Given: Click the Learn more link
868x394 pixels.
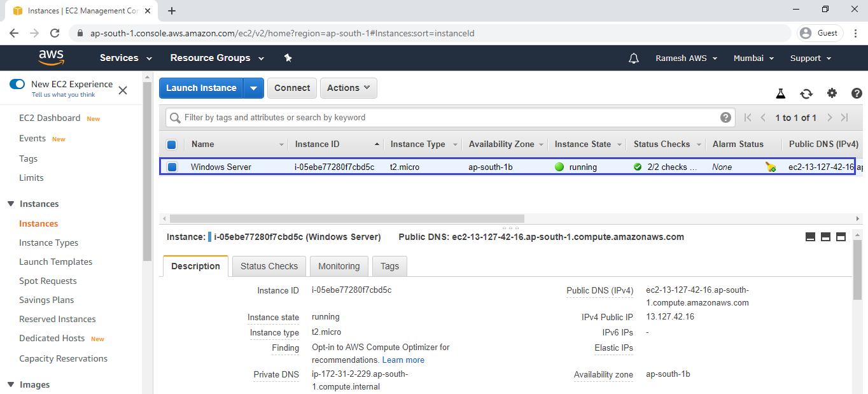Looking at the screenshot, I should click(403, 360).
